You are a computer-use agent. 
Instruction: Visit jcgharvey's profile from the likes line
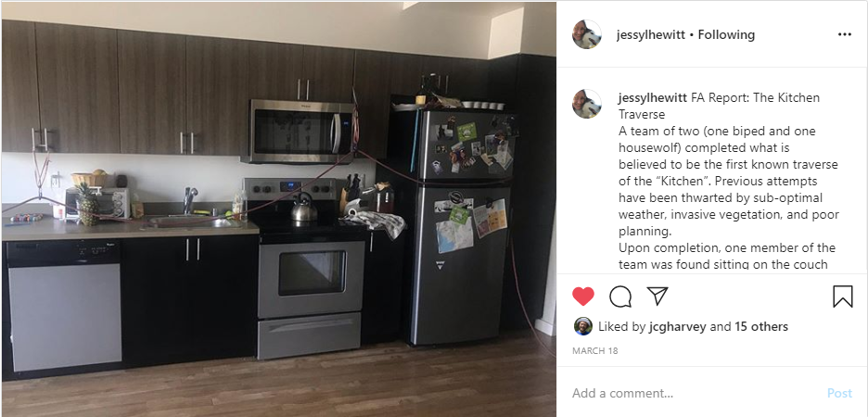[x=677, y=327]
